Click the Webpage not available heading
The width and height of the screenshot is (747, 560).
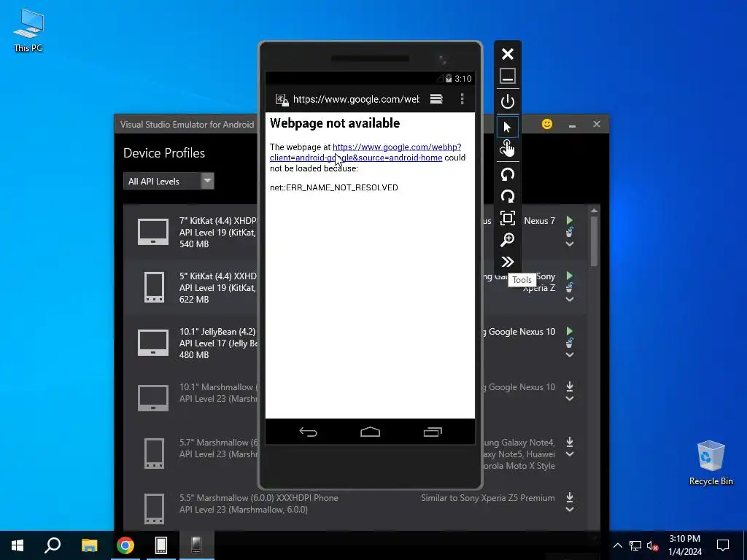click(x=335, y=123)
